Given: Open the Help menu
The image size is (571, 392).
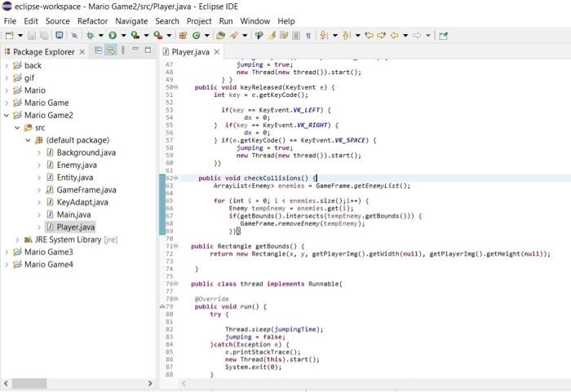Looking at the screenshot, I should click(x=286, y=21).
